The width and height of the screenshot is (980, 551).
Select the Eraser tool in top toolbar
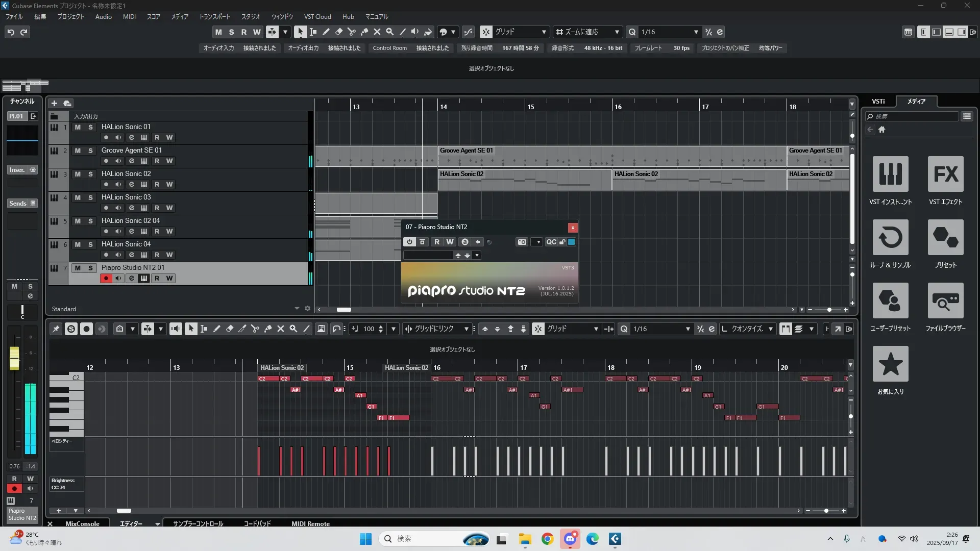click(x=339, y=32)
